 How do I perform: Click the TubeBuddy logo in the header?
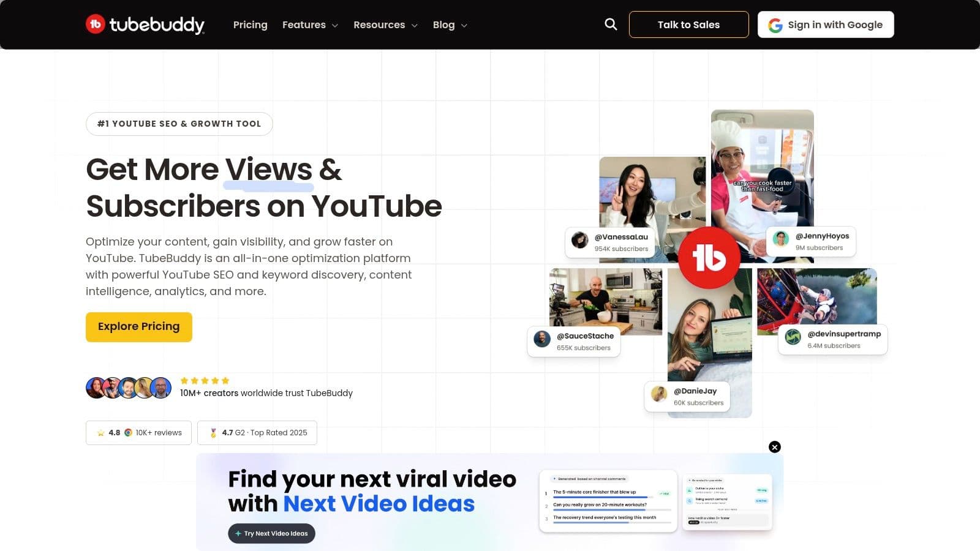click(145, 24)
